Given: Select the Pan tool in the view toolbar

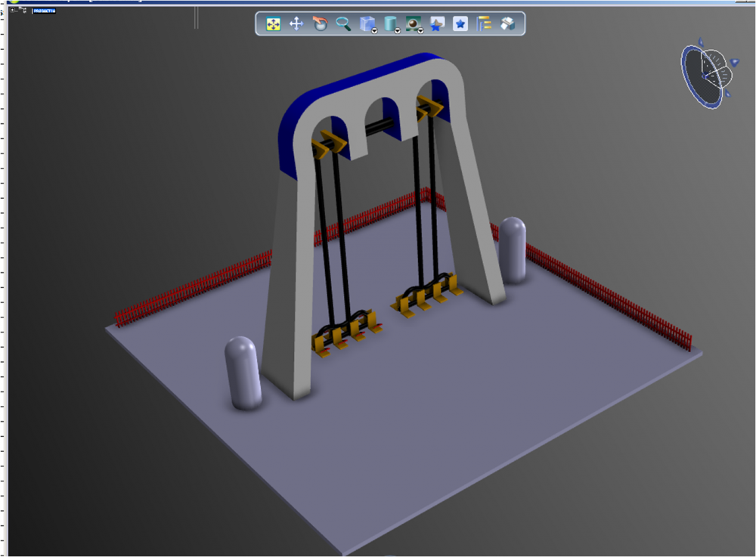Looking at the screenshot, I should 296,24.
